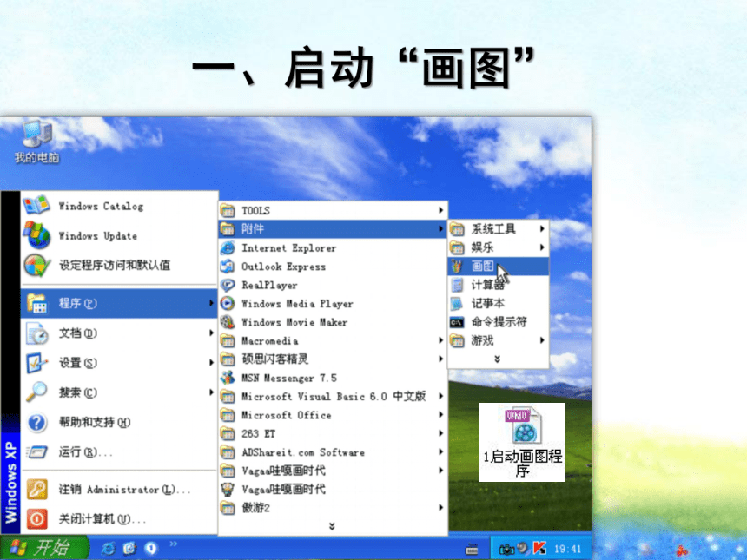
Task: Click the program access defaults icon
Action: 36,265
